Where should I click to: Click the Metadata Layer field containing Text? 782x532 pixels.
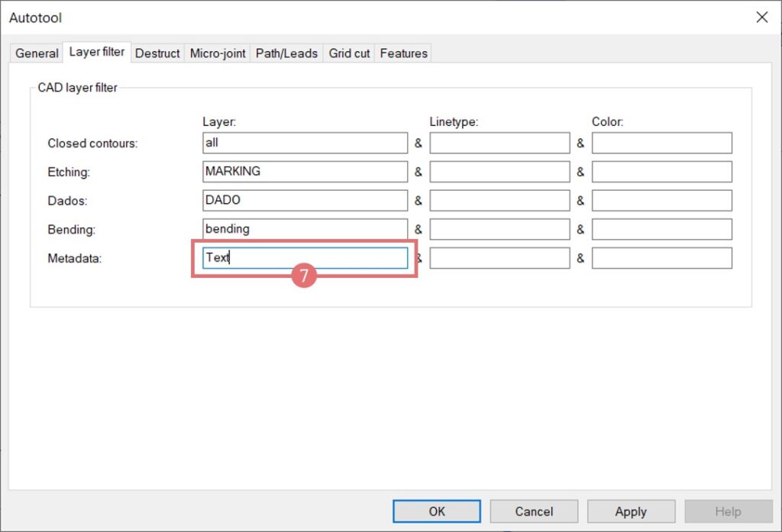tap(305, 258)
